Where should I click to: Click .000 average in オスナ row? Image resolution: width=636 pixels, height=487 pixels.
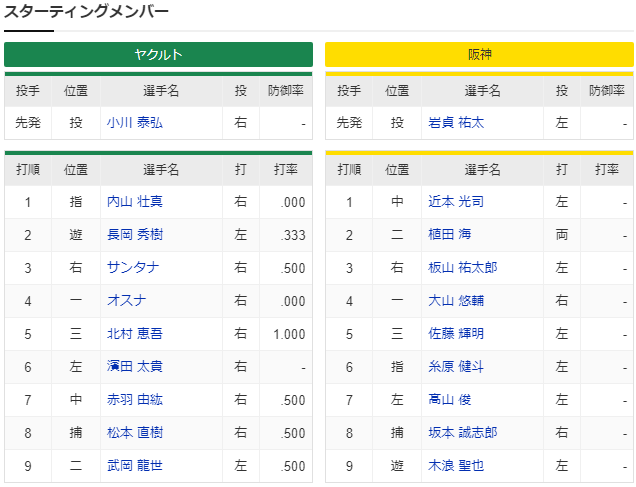pyautogui.click(x=293, y=301)
